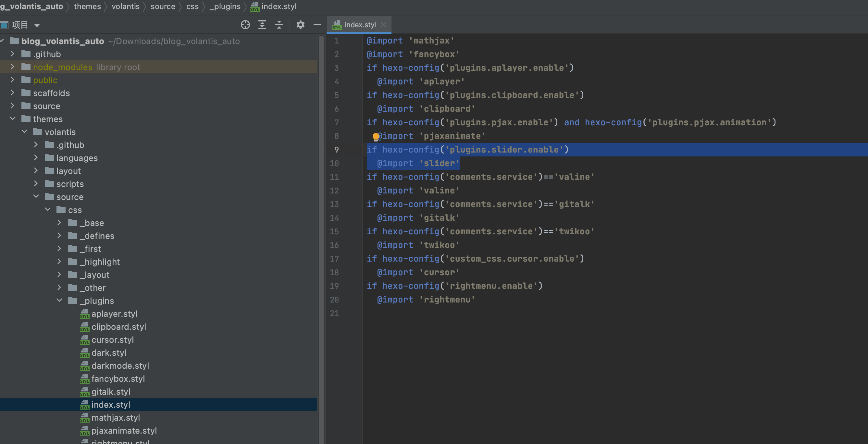Click the "@import 'twikoo'" code line

(418, 245)
